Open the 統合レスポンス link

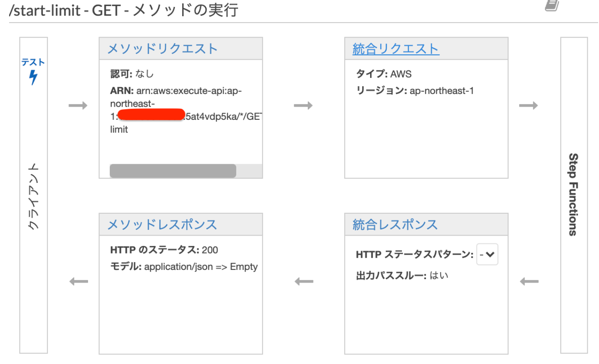tap(395, 225)
